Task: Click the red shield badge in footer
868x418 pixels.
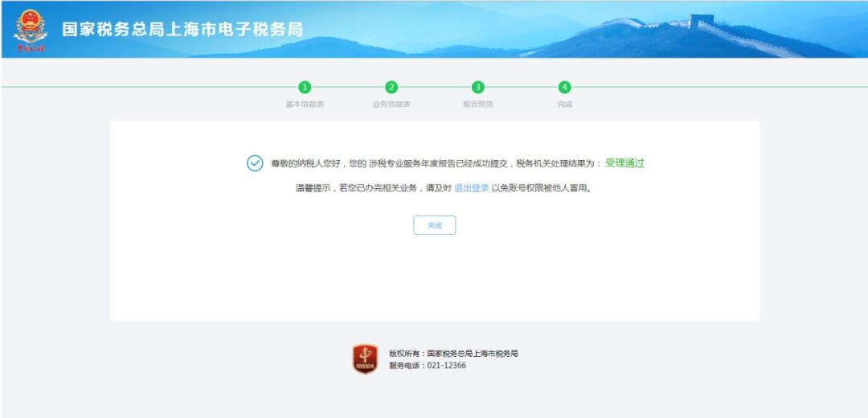Action: [x=365, y=359]
